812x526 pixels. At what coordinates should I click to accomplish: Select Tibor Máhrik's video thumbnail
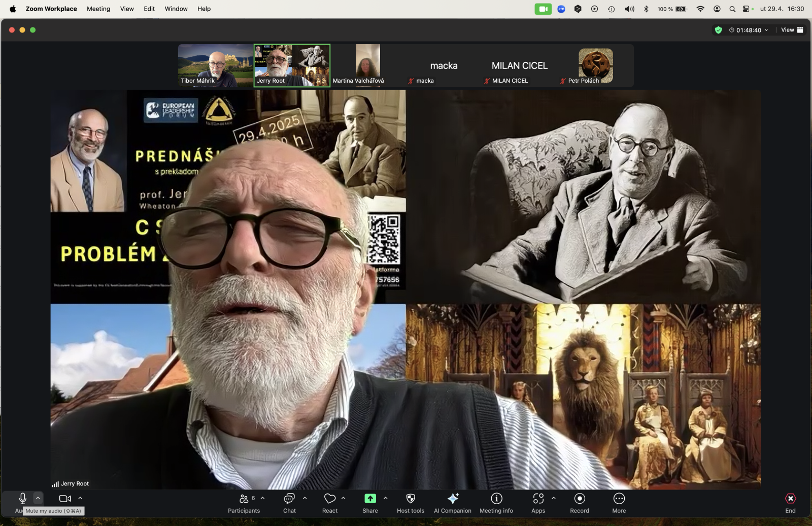216,65
